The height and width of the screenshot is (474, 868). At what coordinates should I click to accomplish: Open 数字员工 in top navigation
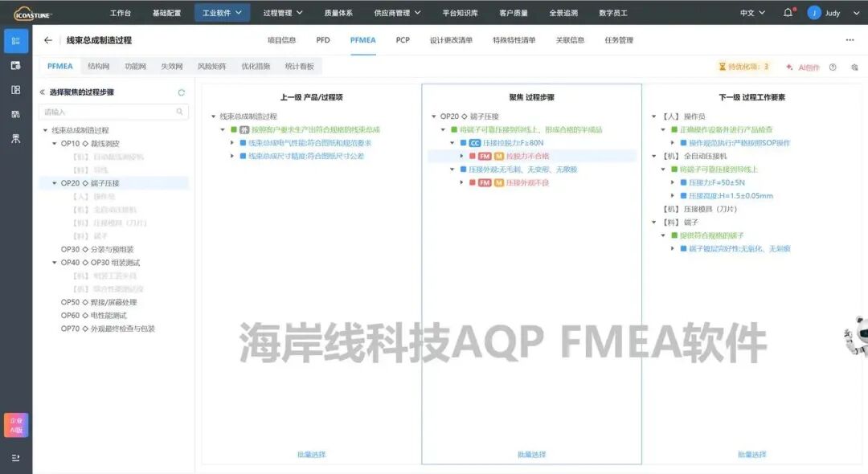coord(612,13)
